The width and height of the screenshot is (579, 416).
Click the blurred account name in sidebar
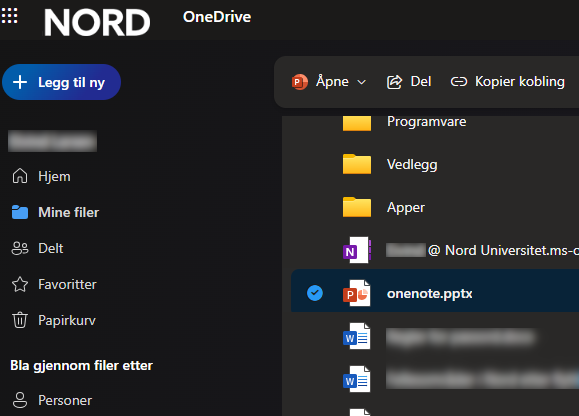tap(52, 141)
